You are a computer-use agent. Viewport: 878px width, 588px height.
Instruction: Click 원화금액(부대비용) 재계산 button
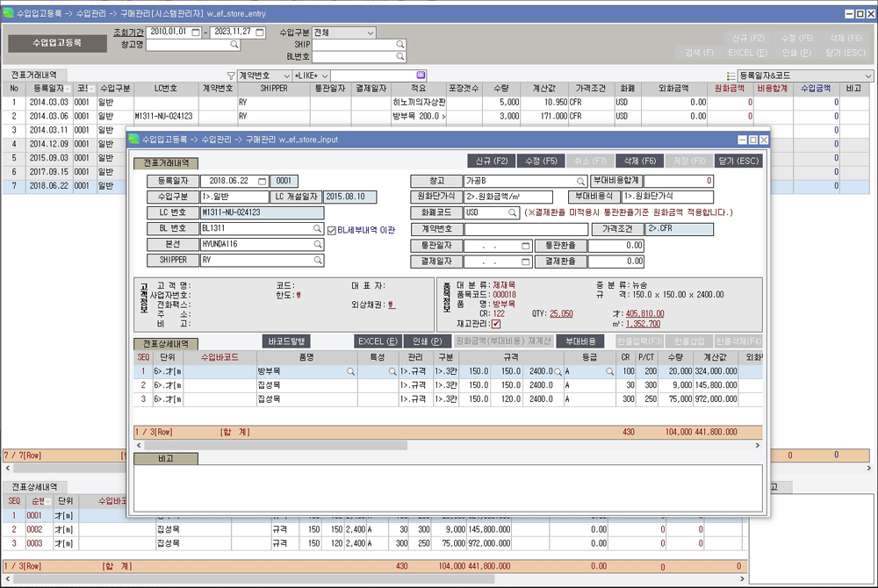(503, 341)
